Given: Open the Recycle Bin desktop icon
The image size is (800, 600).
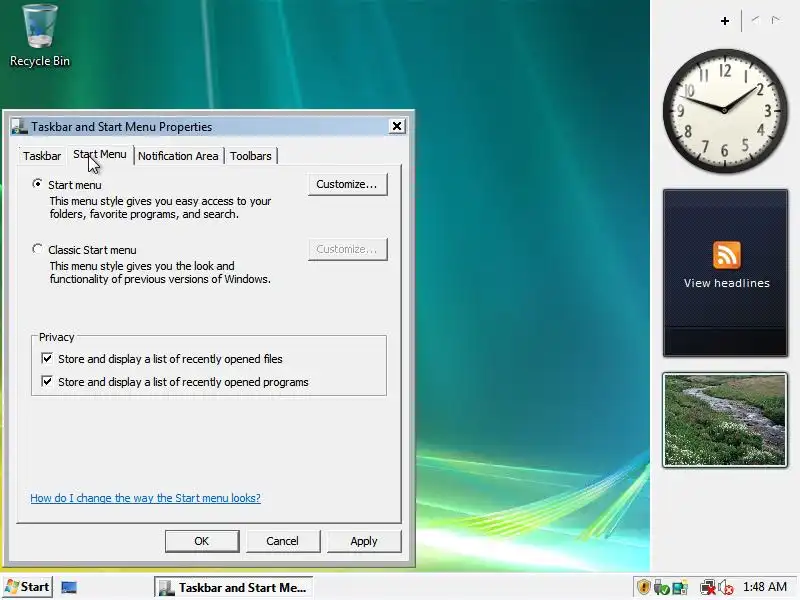Looking at the screenshot, I should pyautogui.click(x=40, y=36).
